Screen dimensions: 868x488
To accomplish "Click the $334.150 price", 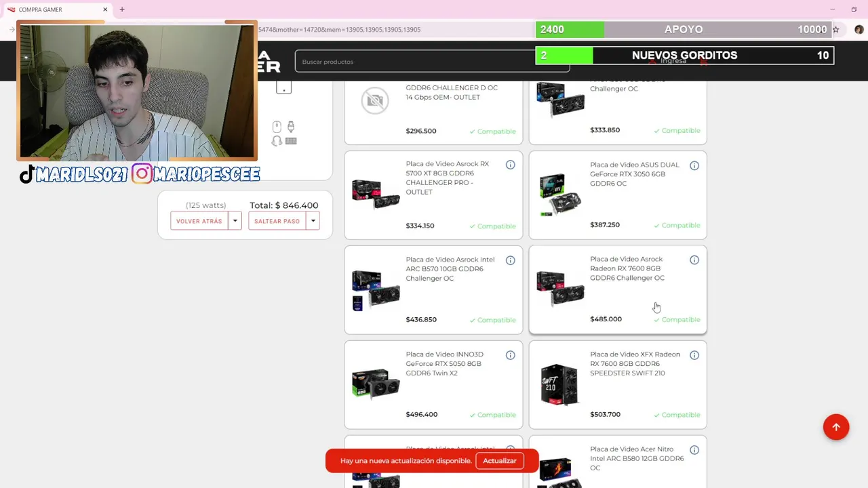I will (x=420, y=226).
